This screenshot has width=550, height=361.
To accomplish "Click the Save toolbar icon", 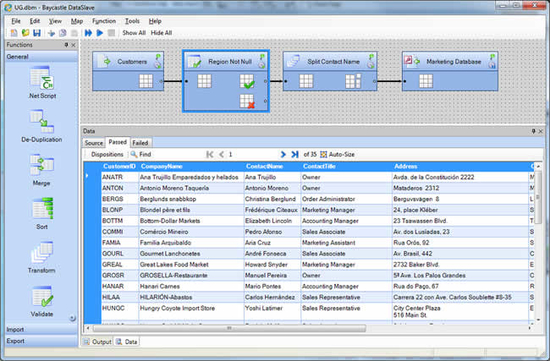I will tap(37, 33).
